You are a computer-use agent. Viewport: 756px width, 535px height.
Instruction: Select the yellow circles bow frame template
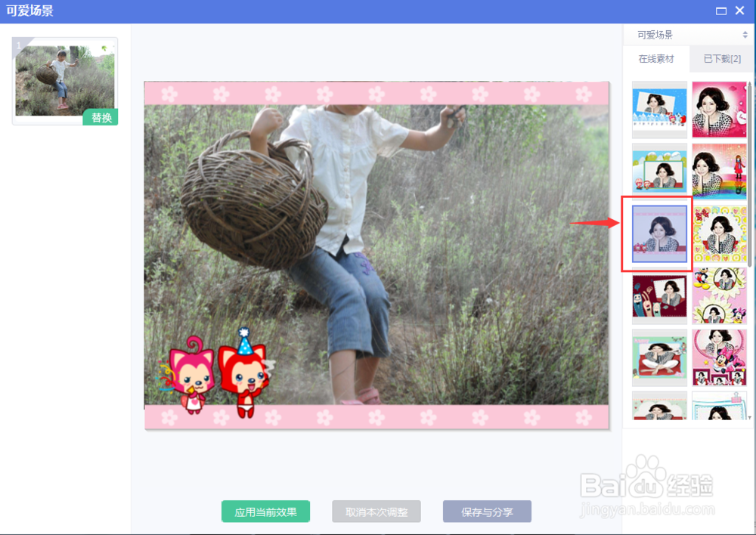point(720,233)
